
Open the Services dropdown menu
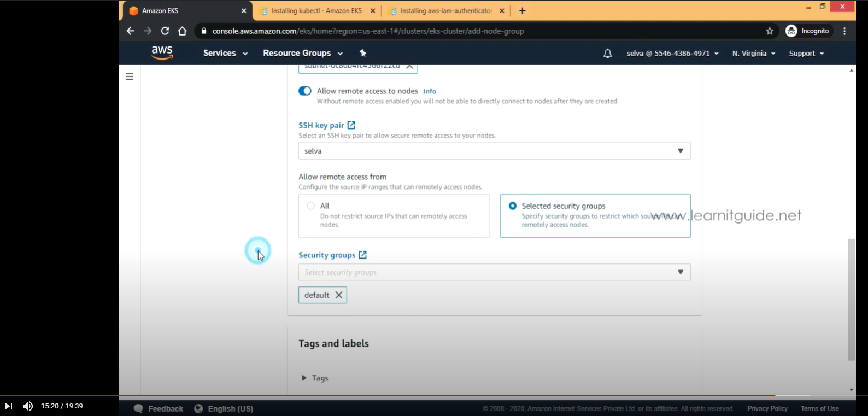click(x=225, y=53)
